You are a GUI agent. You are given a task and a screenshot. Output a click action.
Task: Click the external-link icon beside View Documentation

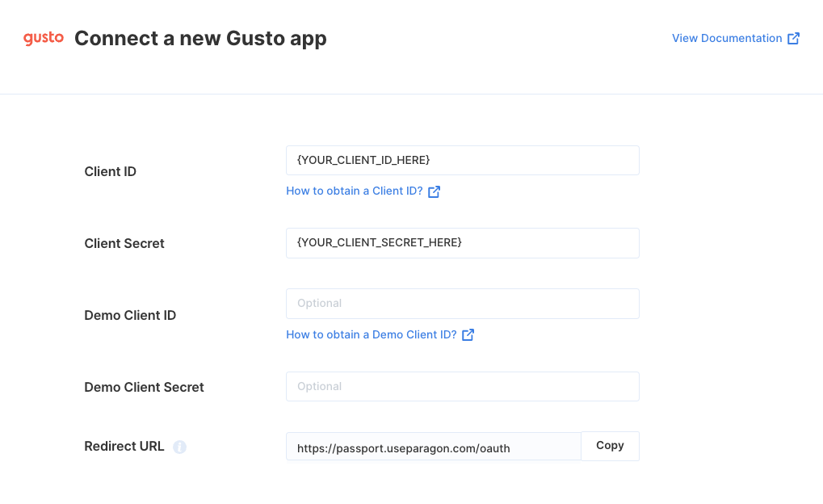pos(794,38)
